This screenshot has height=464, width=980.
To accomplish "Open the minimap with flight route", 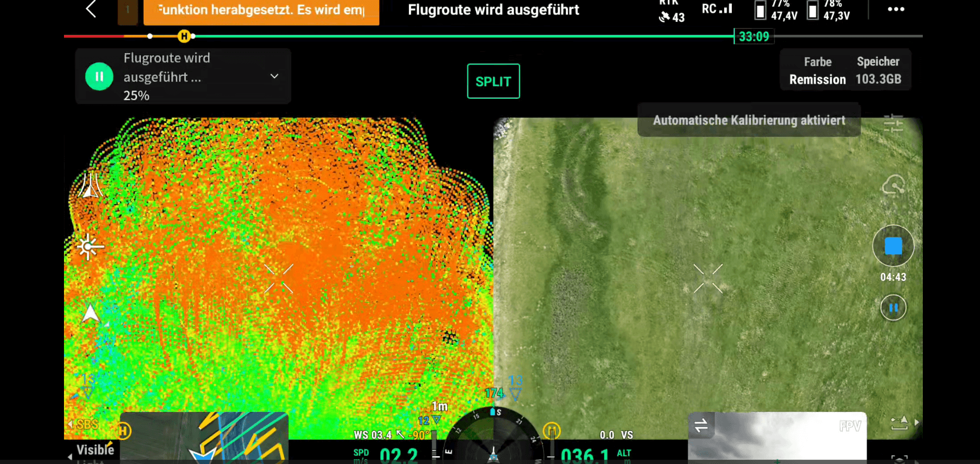I will pyautogui.click(x=204, y=437).
